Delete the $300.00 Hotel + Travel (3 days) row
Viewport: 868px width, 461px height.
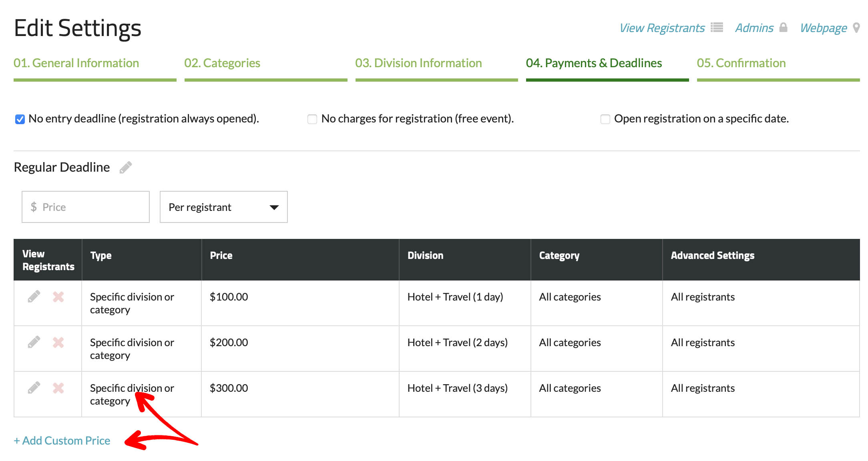pos(58,388)
